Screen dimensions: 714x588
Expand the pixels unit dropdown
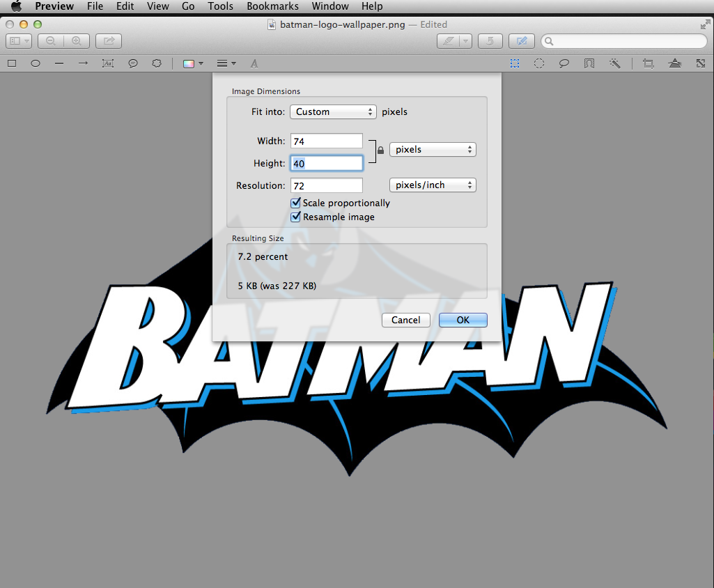[433, 149]
